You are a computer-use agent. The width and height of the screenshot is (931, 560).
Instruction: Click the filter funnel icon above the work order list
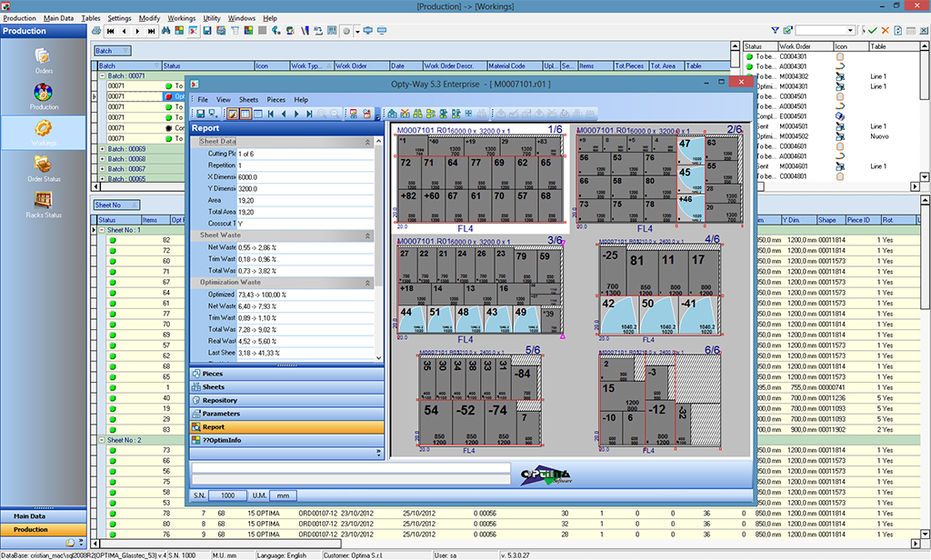(775, 30)
